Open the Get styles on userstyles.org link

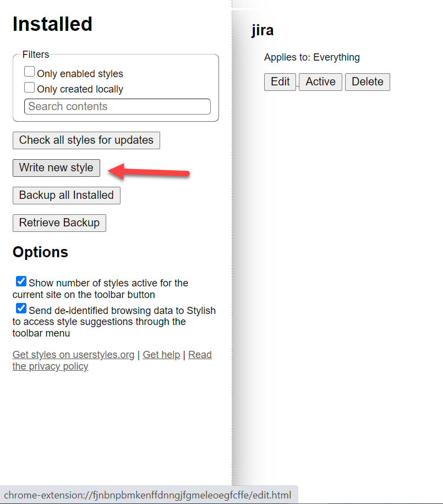point(73,355)
